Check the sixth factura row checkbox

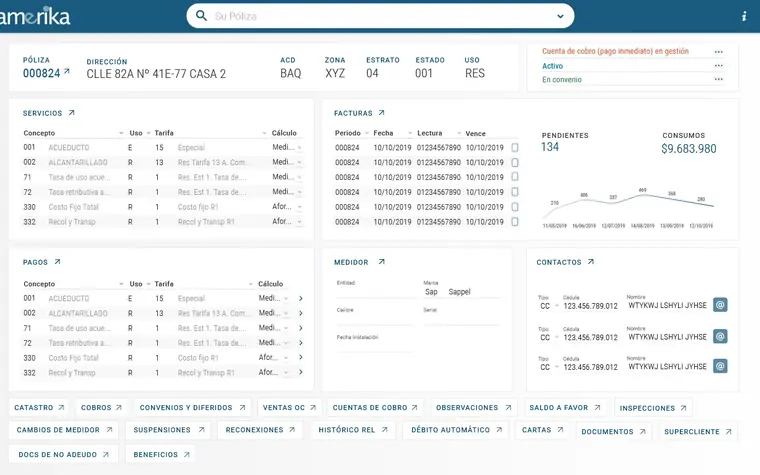515,222
